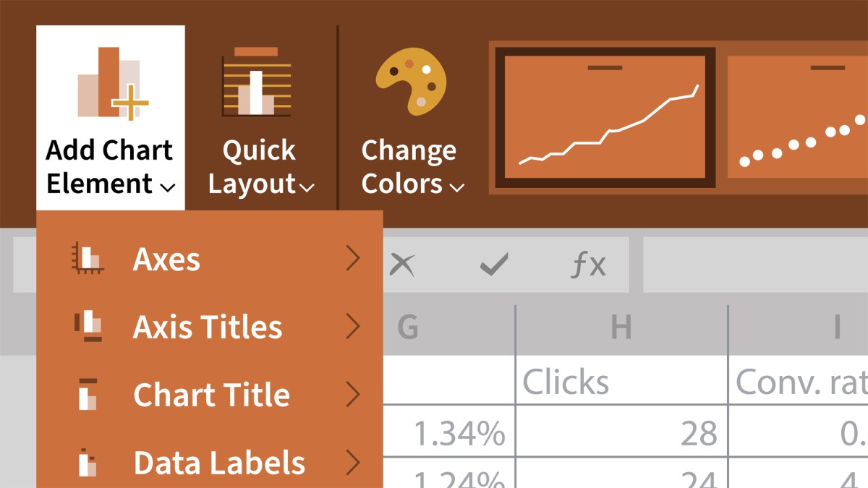Image resolution: width=868 pixels, height=488 pixels.
Task: Select the line chart style thumbnail
Action: pyautogui.click(x=605, y=117)
